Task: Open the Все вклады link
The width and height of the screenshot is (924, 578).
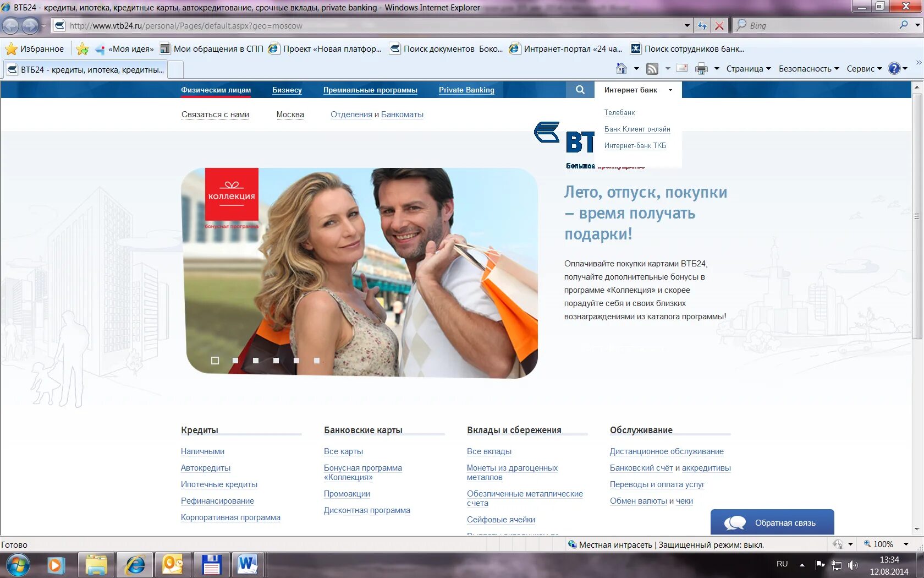Action: coord(489,451)
